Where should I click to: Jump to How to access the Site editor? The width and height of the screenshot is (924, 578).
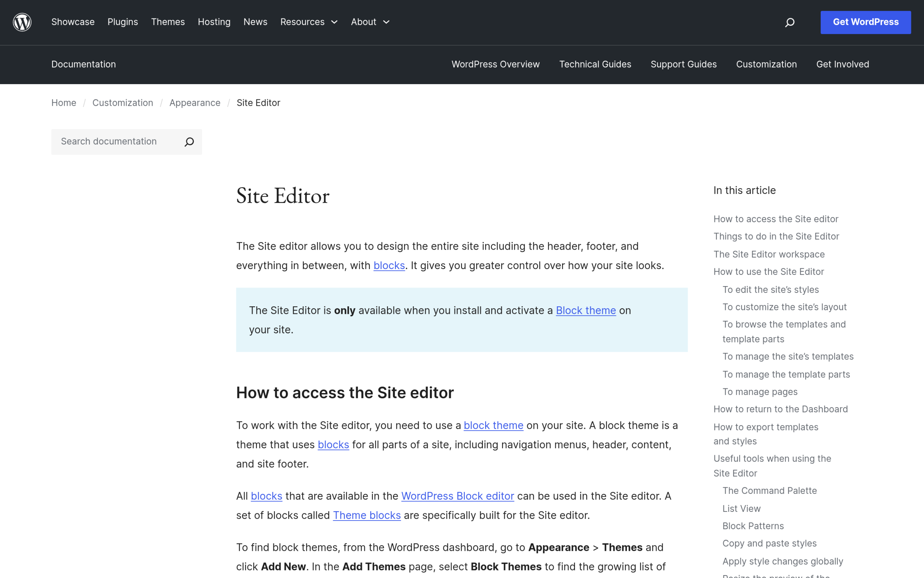click(775, 219)
